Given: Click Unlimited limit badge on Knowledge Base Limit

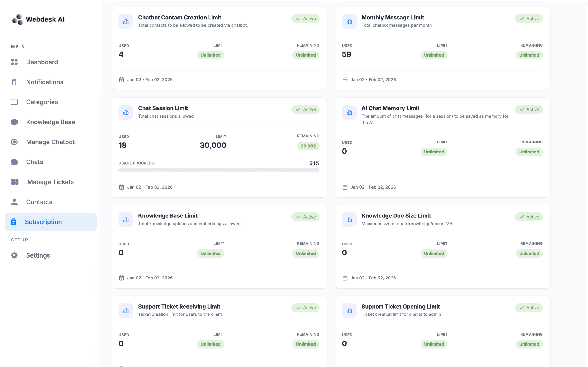Looking at the screenshot, I should pyautogui.click(x=210, y=253).
